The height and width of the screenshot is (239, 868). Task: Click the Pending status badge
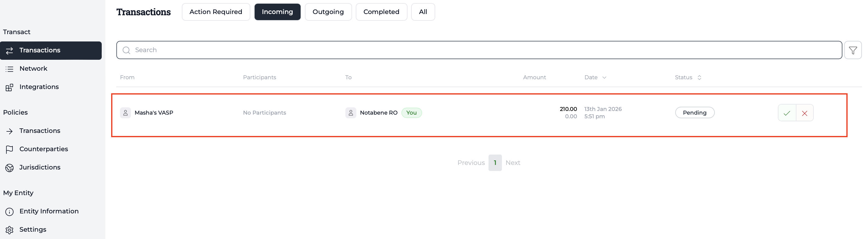pyautogui.click(x=694, y=112)
